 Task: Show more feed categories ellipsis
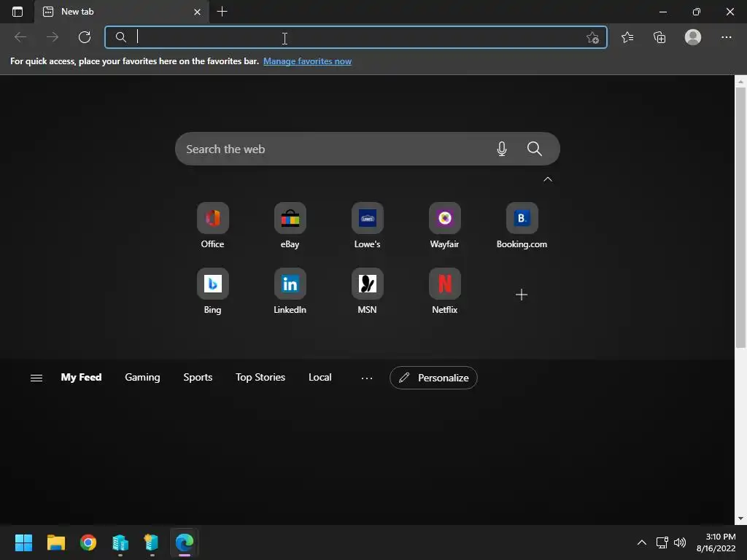point(367,378)
